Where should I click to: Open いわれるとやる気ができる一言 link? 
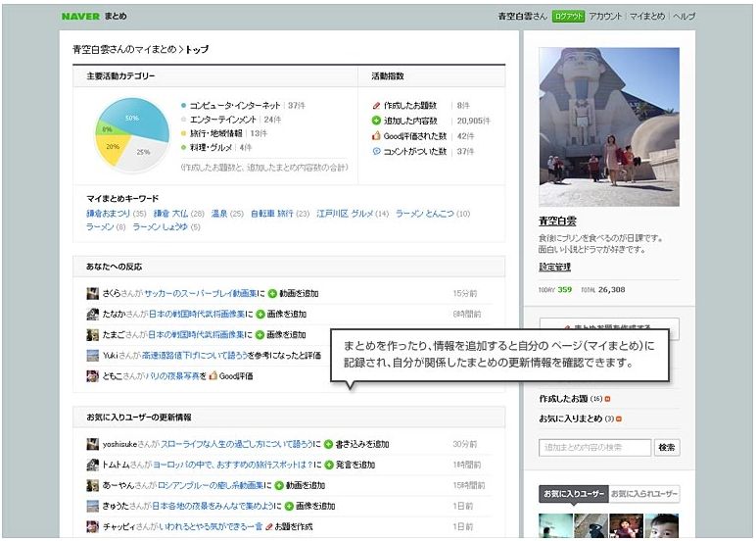(211, 526)
